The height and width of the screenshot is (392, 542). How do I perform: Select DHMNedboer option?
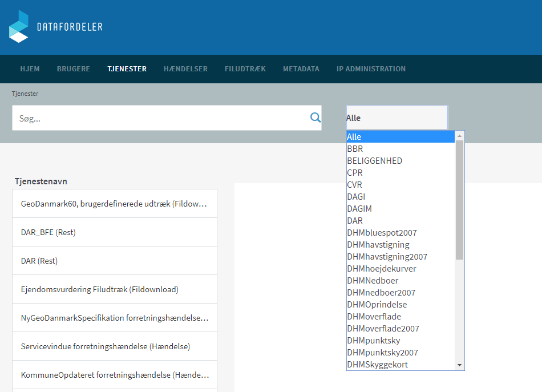401,280
